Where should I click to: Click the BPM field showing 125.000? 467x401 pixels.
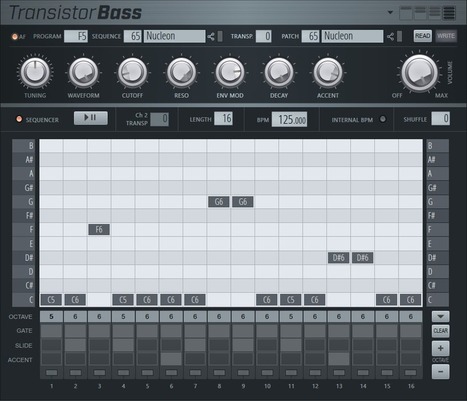[x=289, y=119]
